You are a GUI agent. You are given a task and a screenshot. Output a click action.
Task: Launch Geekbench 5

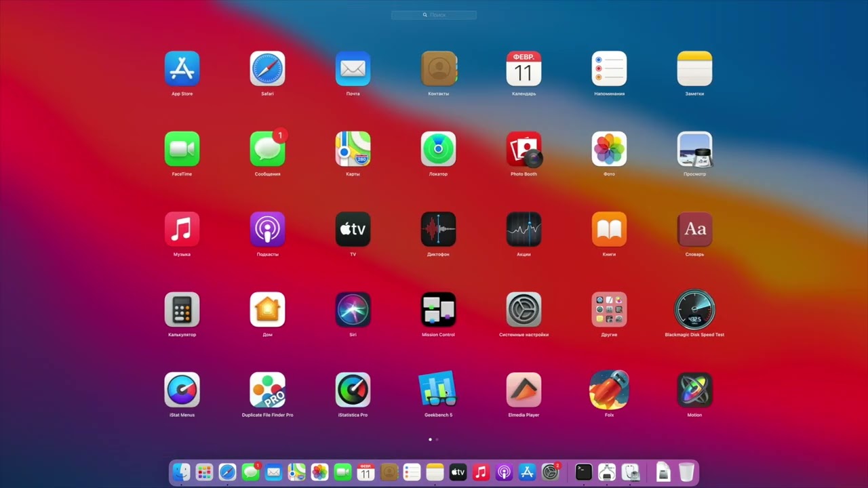point(438,390)
